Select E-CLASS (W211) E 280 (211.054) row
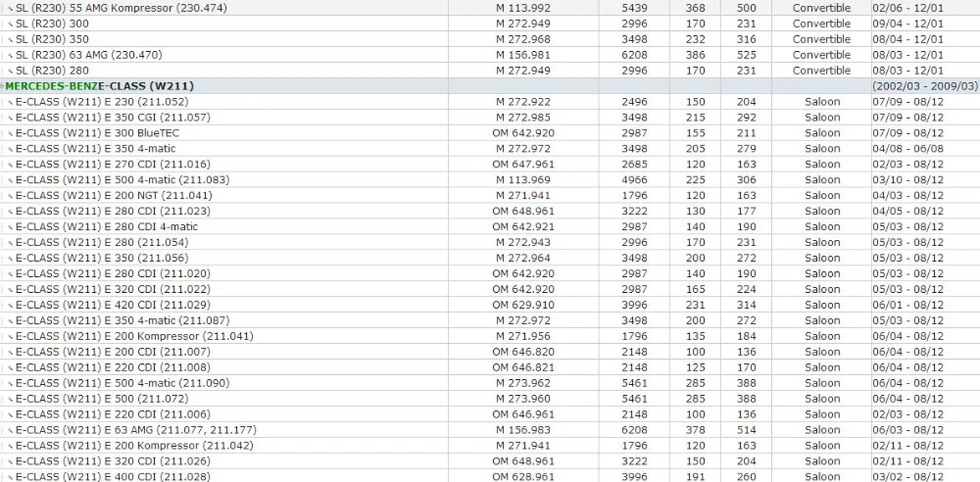Viewport: 980px width, 482px height. (102, 243)
